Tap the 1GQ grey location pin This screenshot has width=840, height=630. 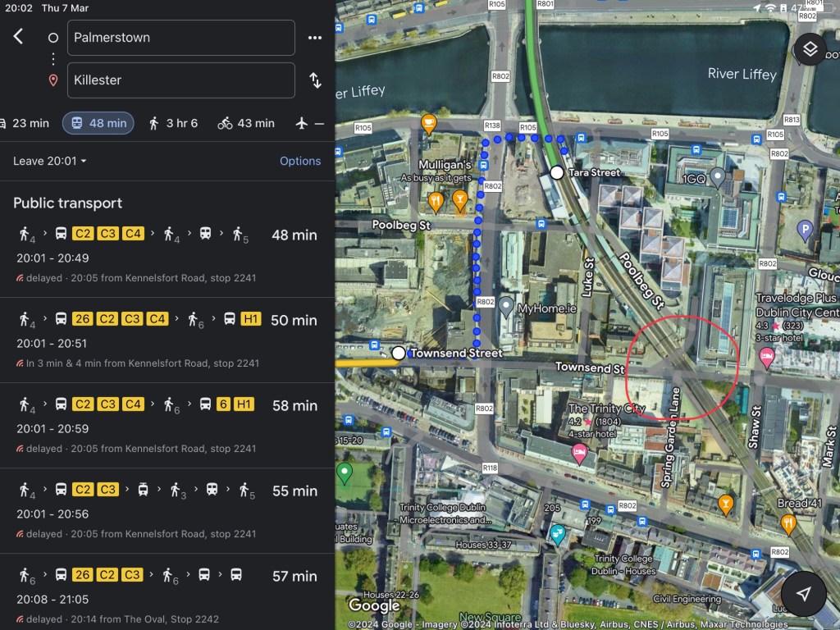[718, 176]
